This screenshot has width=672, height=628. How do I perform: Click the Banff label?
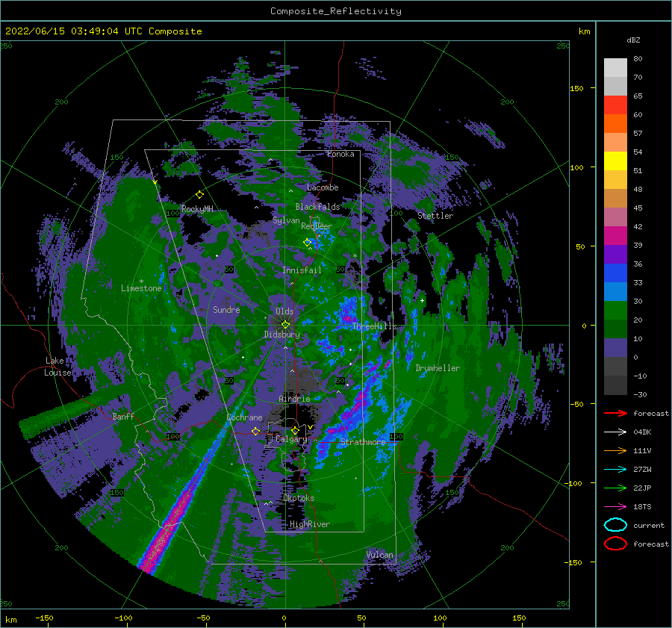tap(123, 416)
